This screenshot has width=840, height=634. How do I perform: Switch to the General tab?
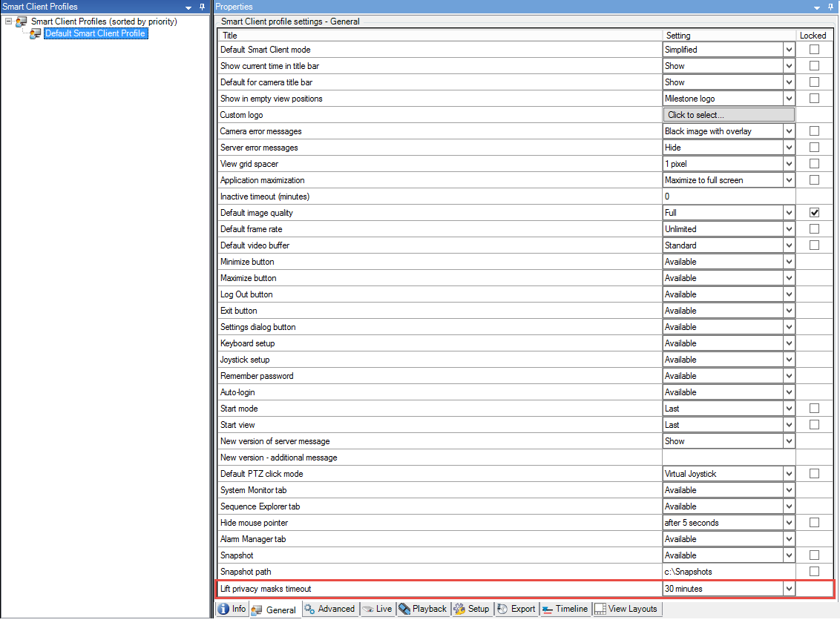pos(275,610)
